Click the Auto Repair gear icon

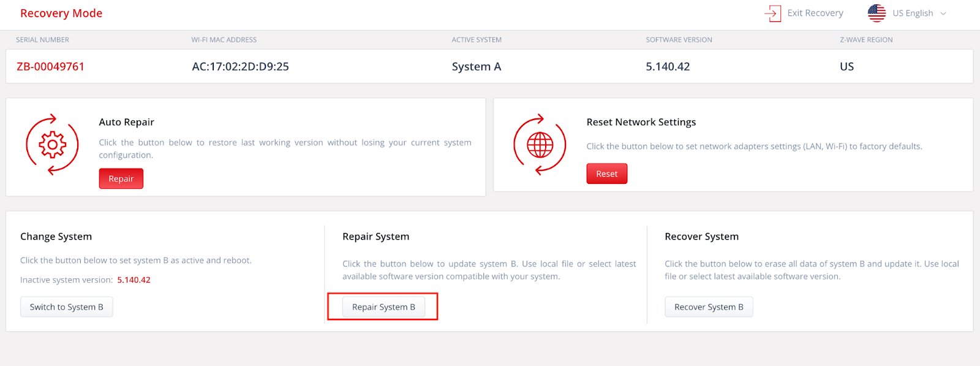[x=52, y=145]
